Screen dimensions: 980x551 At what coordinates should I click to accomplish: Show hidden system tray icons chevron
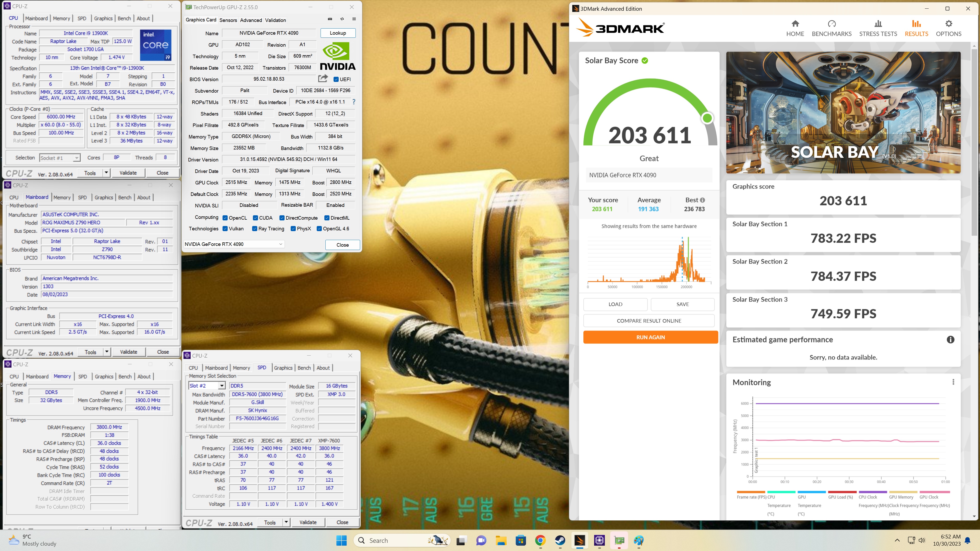click(x=897, y=540)
